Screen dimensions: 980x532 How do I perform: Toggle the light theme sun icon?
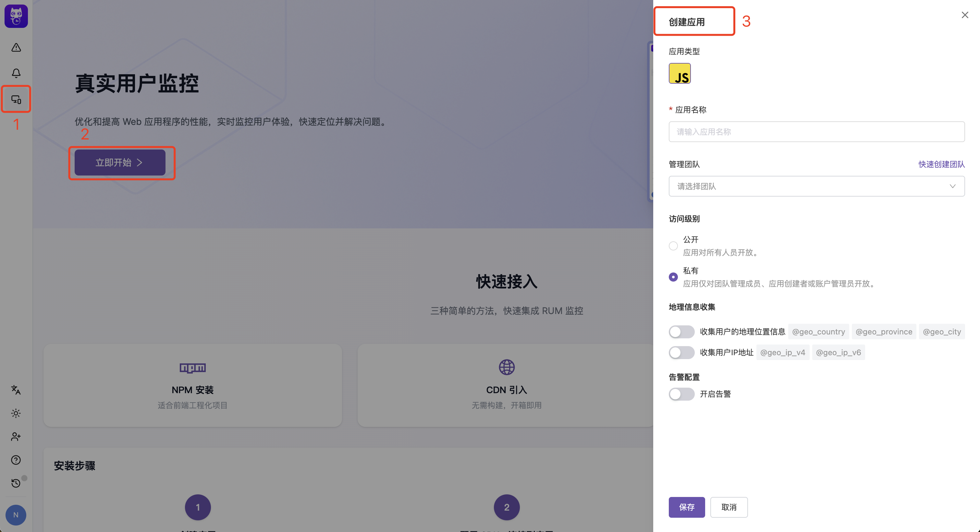[16, 413]
